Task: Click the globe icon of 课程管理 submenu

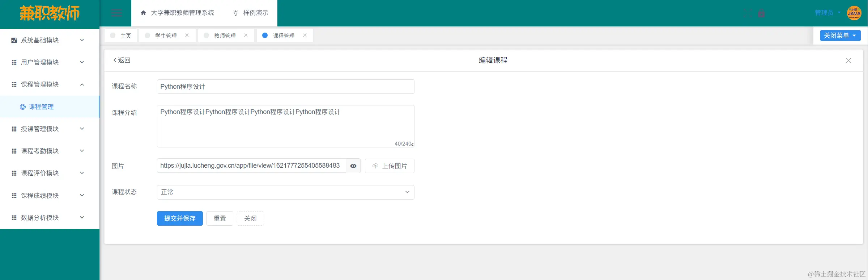Action: 23,107
